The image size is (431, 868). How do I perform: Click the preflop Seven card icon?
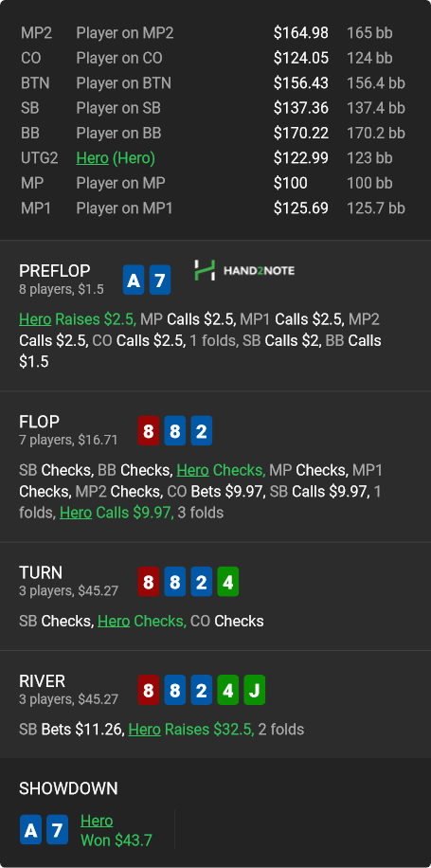coord(160,280)
